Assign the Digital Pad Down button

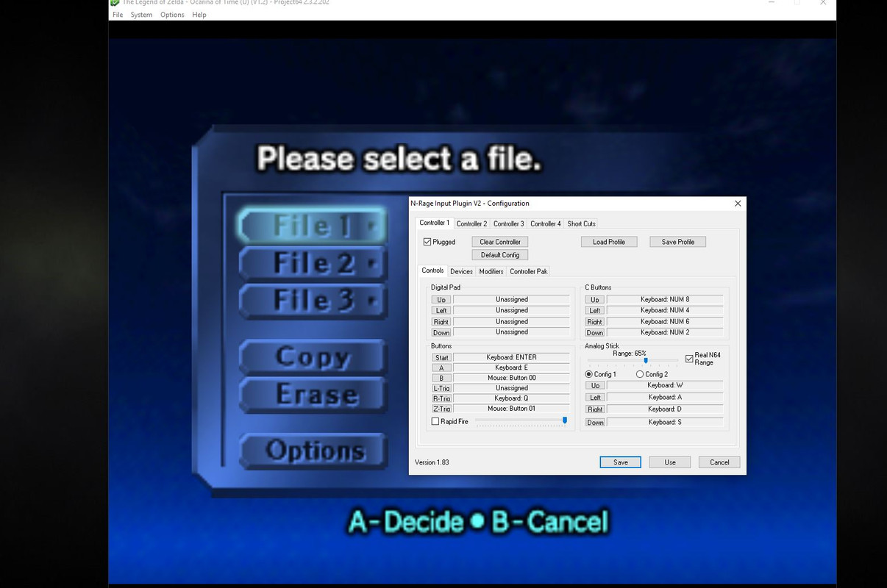point(441,333)
